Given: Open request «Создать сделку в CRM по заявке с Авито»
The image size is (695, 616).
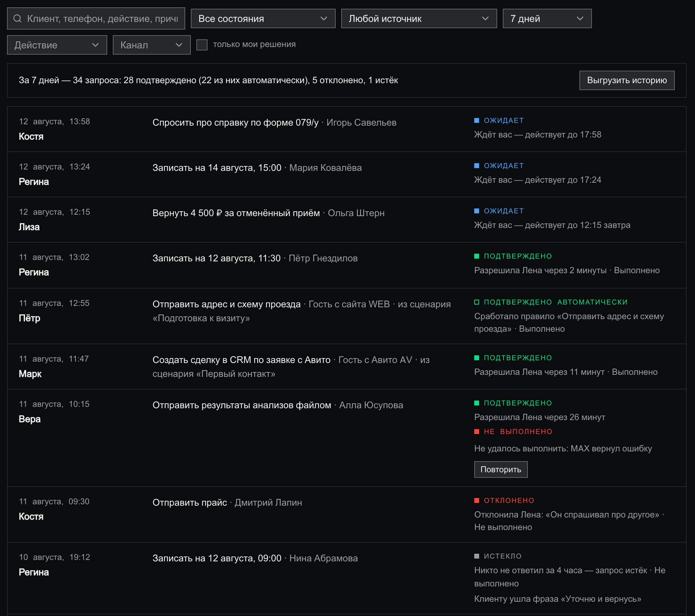Looking at the screenshot, I should [x=241, y=360].
